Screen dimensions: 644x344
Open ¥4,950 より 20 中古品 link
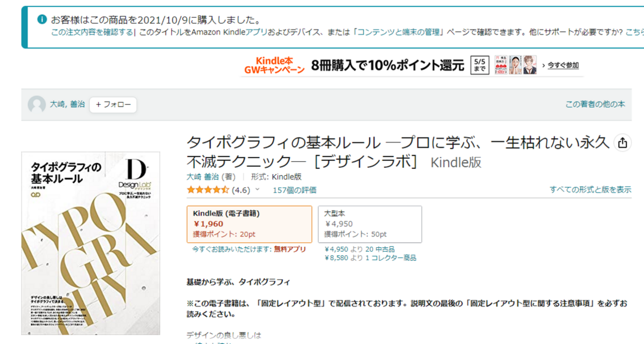point(359,249)
